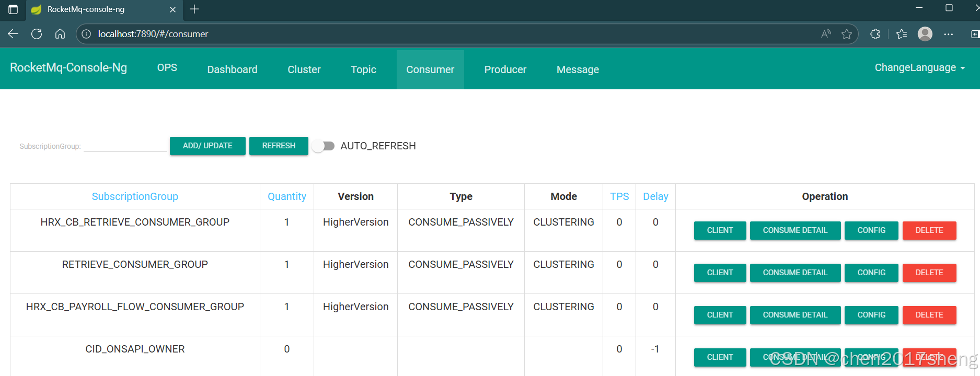This screenshot has width=980, height=376.
Task: Click the ADD/ UPDATE button
Action: click(x=207, y=146)
